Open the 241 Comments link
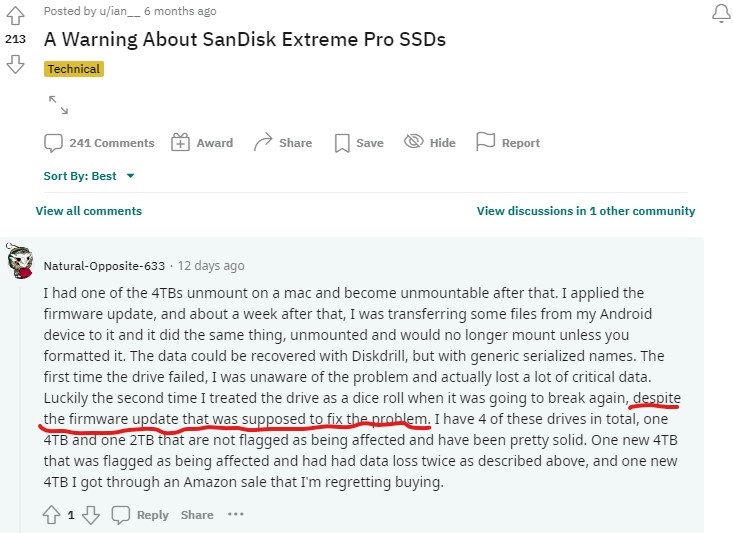The image size is (733, 533). point(99,143)
